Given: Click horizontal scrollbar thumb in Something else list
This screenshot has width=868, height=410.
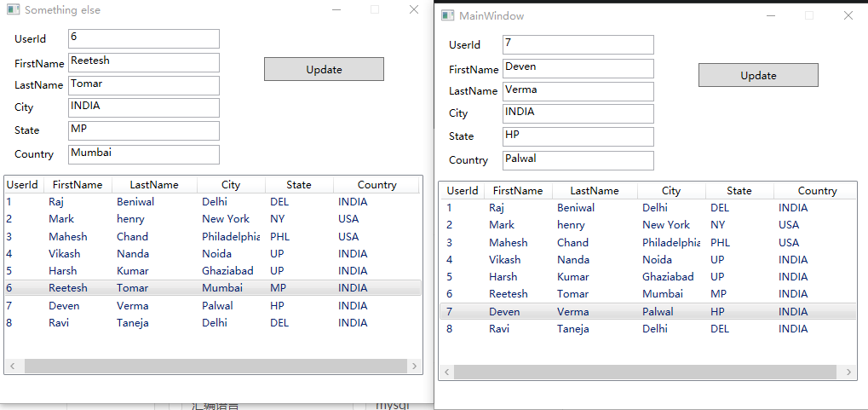Looking at the screenshot, I should 216,366.
